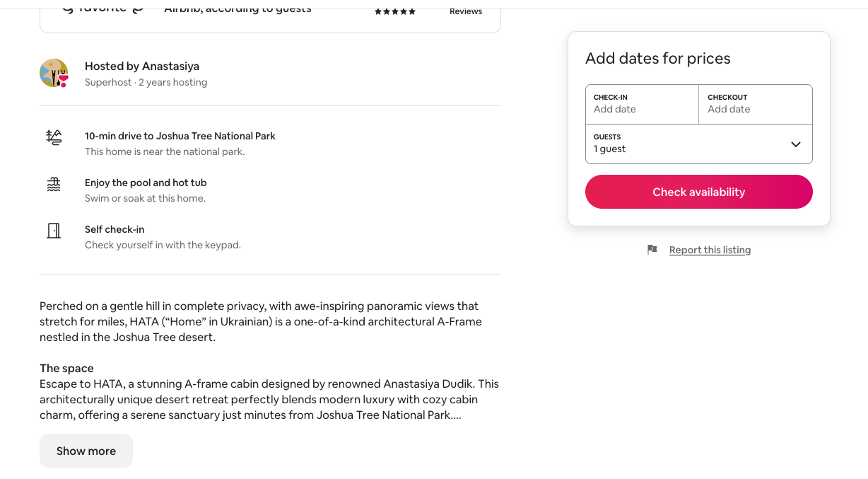Click the "10-min drive to Joshua Tree" highlight
The image size is (868, 479).
click(x=180, y=136)
